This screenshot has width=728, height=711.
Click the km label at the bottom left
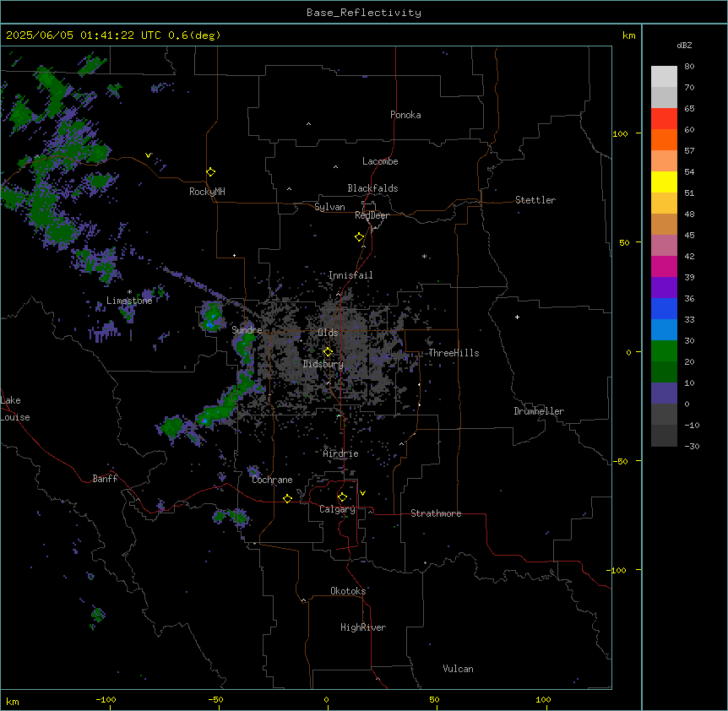13,701
